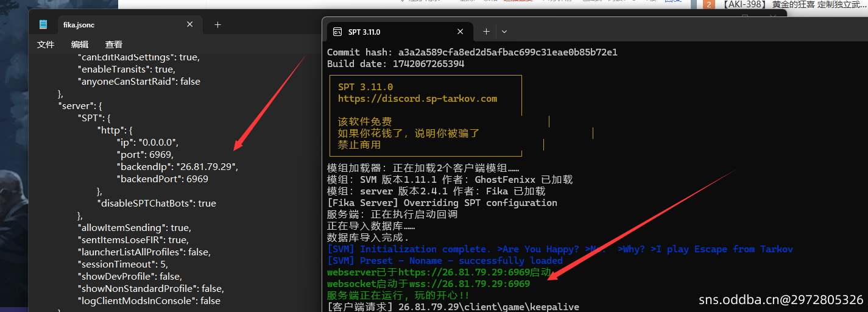This screenshot has height=312, width=868.
Task: Click the terminal icon on the SPT 3.11.0 tab
Action: [x=337, y=32]
